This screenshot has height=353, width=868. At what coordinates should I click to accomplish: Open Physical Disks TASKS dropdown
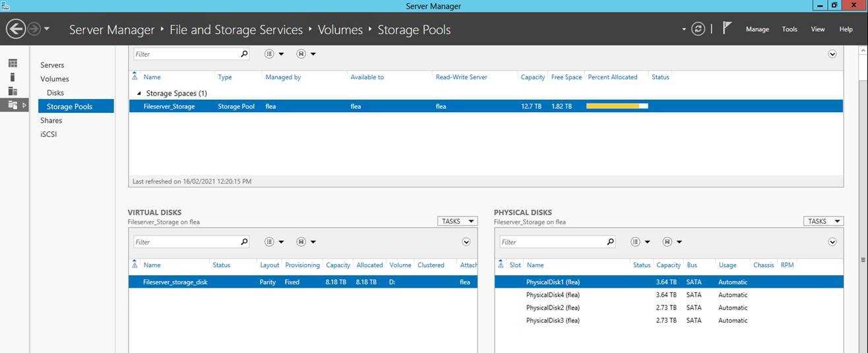tap(823, 221)
